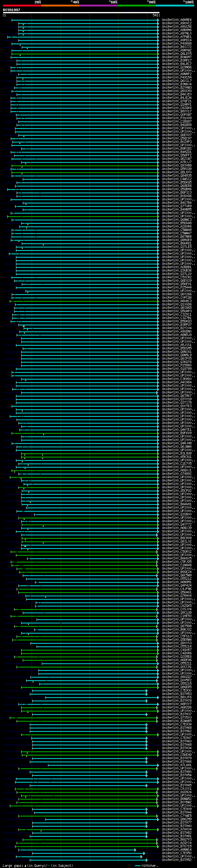Select the UniRef100_A7L6A1 label
Screen dimensions: 197x868
click(177, 765)
